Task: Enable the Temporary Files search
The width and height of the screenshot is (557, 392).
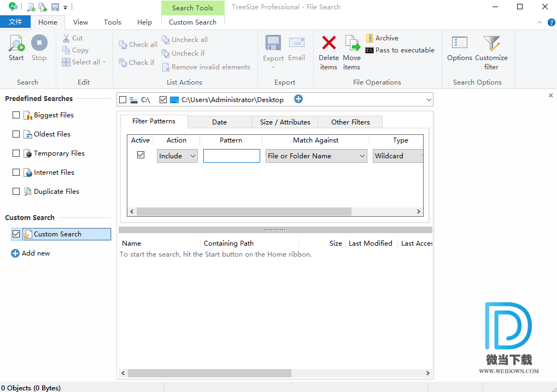Action: [x=16, y=153]
